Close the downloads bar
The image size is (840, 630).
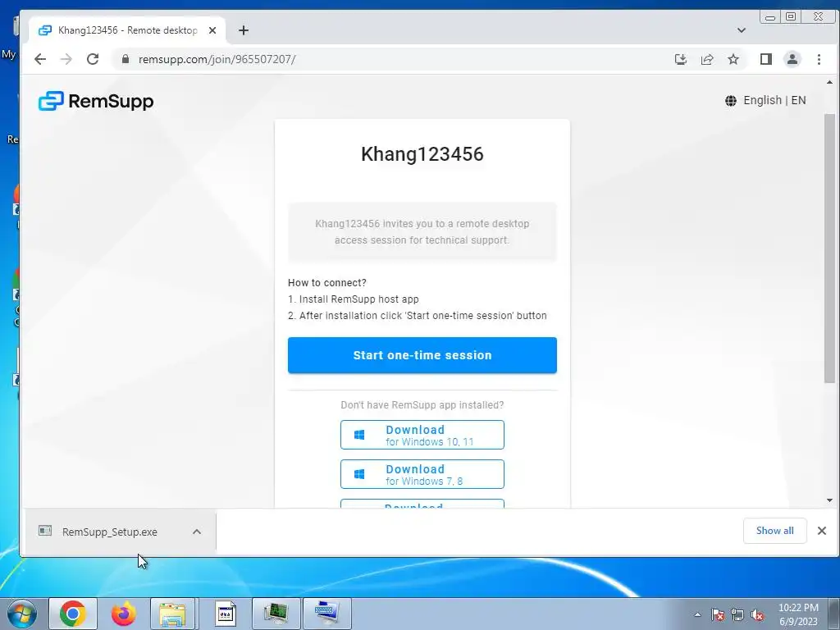pos(822,531)
